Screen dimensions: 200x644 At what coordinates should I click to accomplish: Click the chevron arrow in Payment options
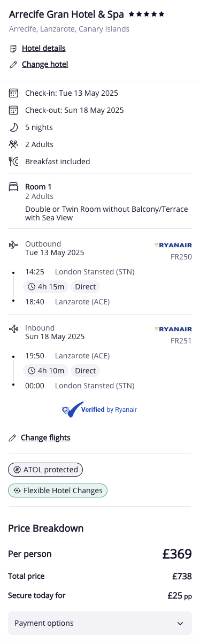point(180,624)
